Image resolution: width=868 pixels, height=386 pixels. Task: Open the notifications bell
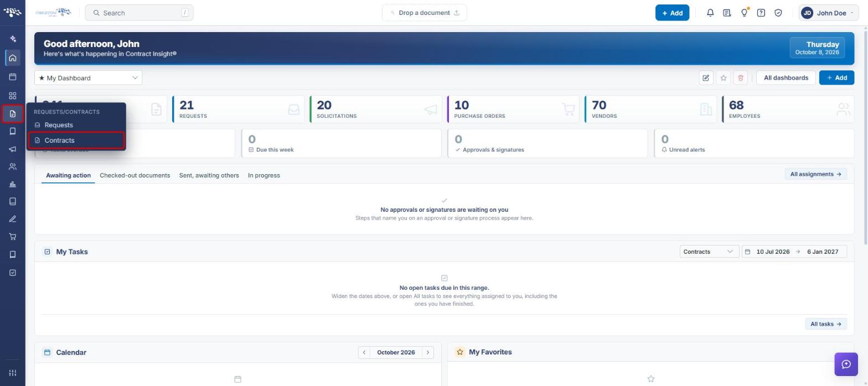click(x=710, y=13)
